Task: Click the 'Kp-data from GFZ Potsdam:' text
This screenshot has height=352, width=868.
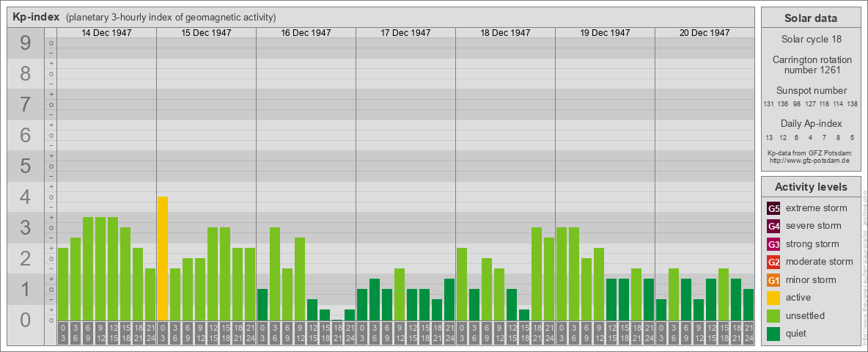Action: click(x=811, y=153)
